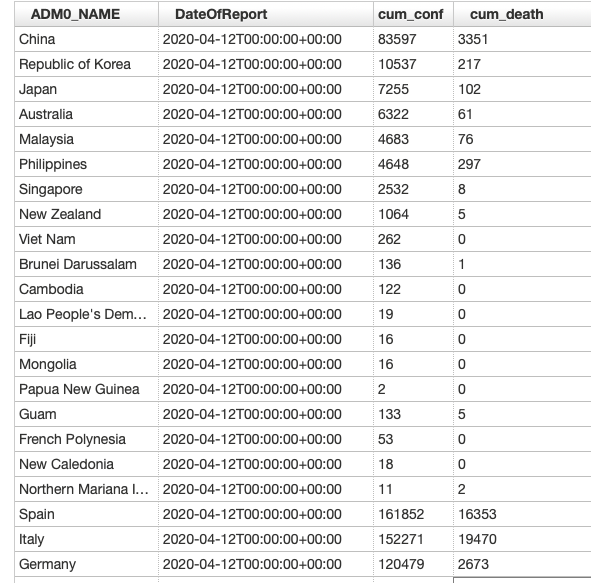Sort by ADM0_NAME column header
The height and width of the screenshot is (583, 591).
[86, 14]
